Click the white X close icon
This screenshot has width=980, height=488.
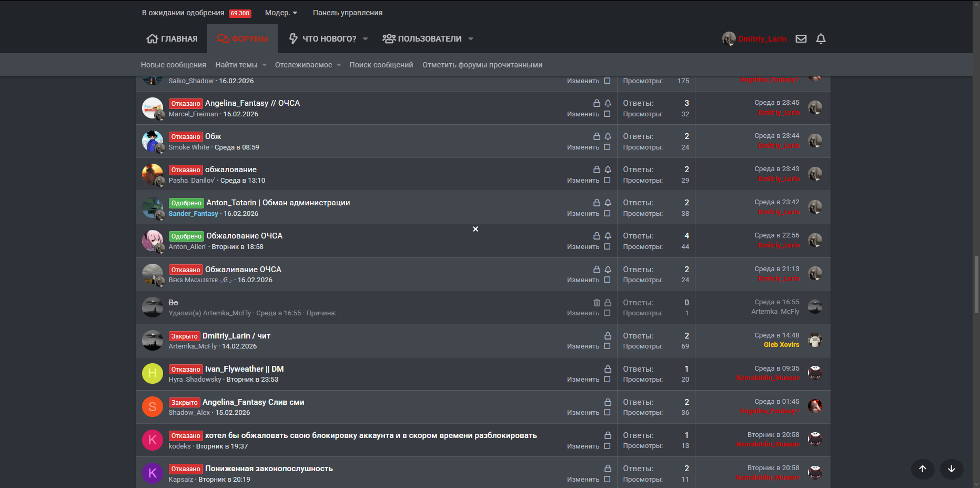[476, 229]
